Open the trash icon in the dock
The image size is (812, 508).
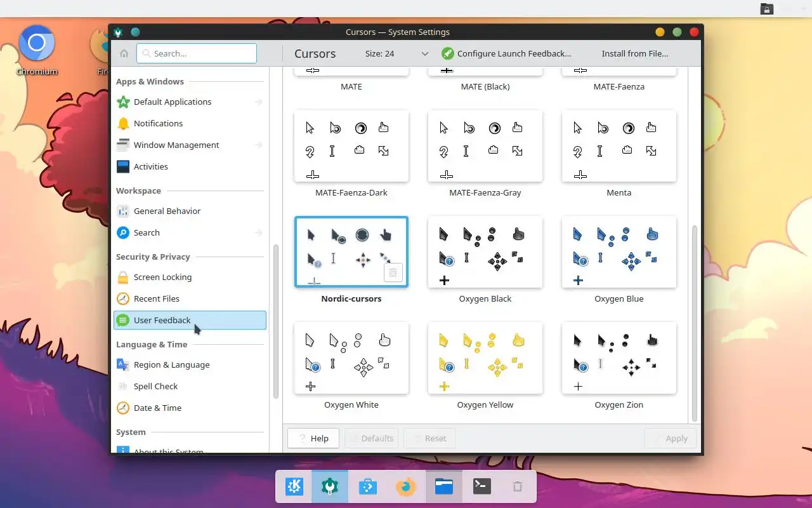coord(518,487)
